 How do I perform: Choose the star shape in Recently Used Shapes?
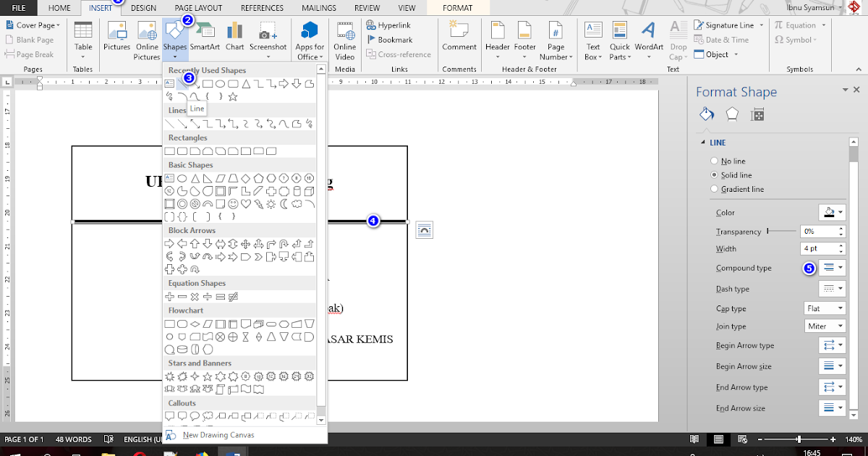pyautogui.click(x=232, y=96)
